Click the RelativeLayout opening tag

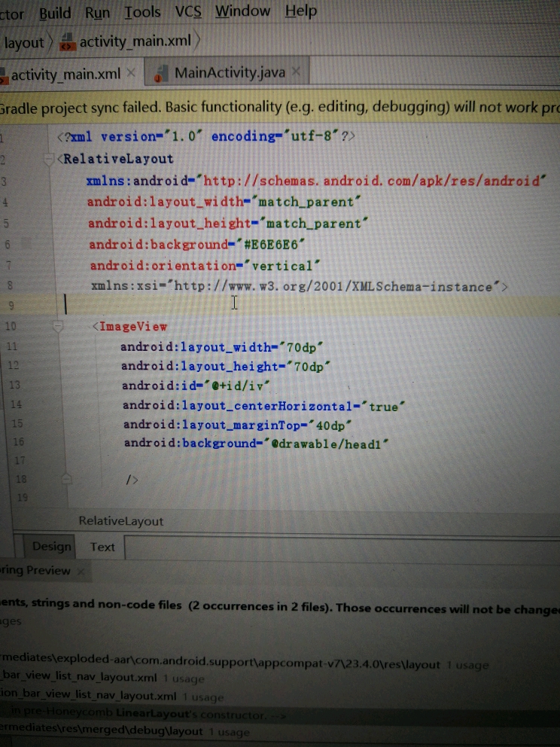pos(114,159)
